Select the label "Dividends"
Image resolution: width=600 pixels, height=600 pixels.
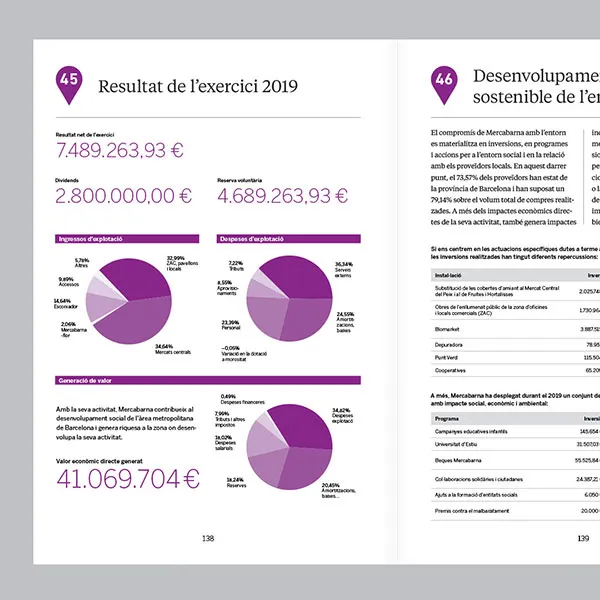tap(67, 180)
